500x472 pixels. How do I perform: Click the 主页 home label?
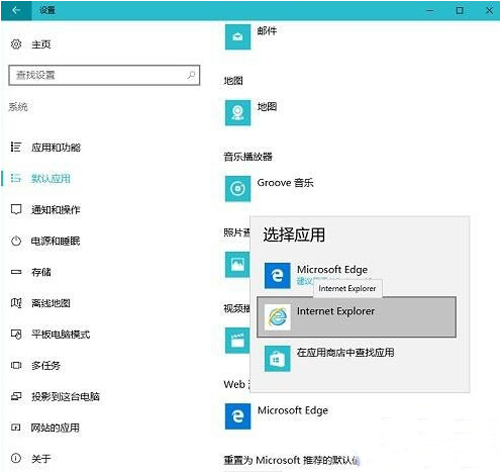41,44
